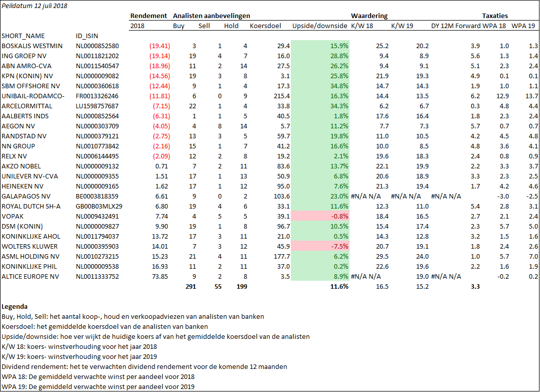Select the 'K/W 18' column header
Image resolution: width=540 pixels, height=392 pixels.
coord(362,26)
